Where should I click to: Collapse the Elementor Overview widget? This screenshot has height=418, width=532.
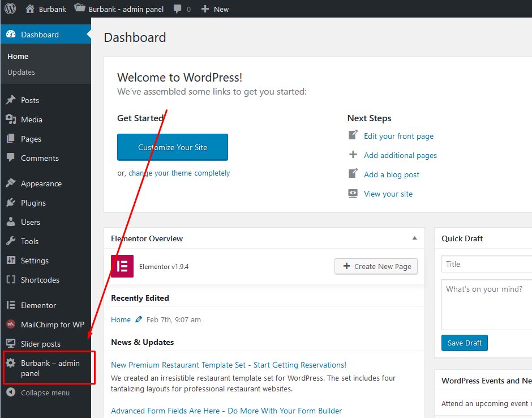[414, 238]
